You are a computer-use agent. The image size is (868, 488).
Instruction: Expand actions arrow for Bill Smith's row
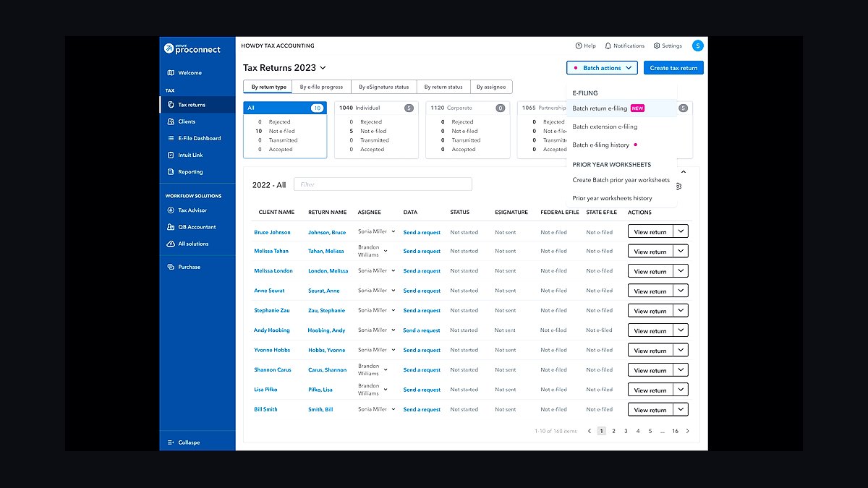click(681, 409)
